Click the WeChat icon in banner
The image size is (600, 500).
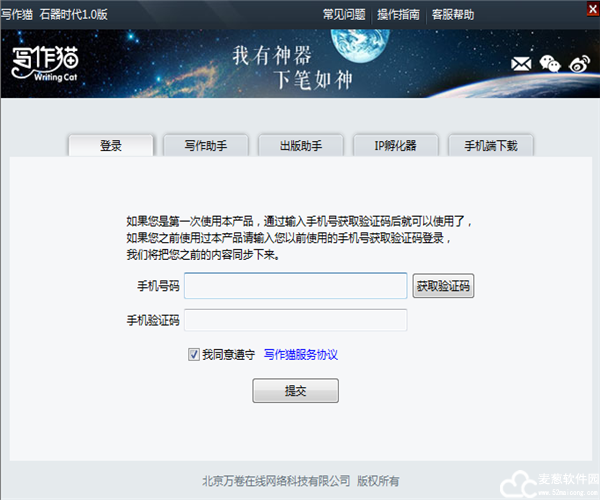(550, 64)
